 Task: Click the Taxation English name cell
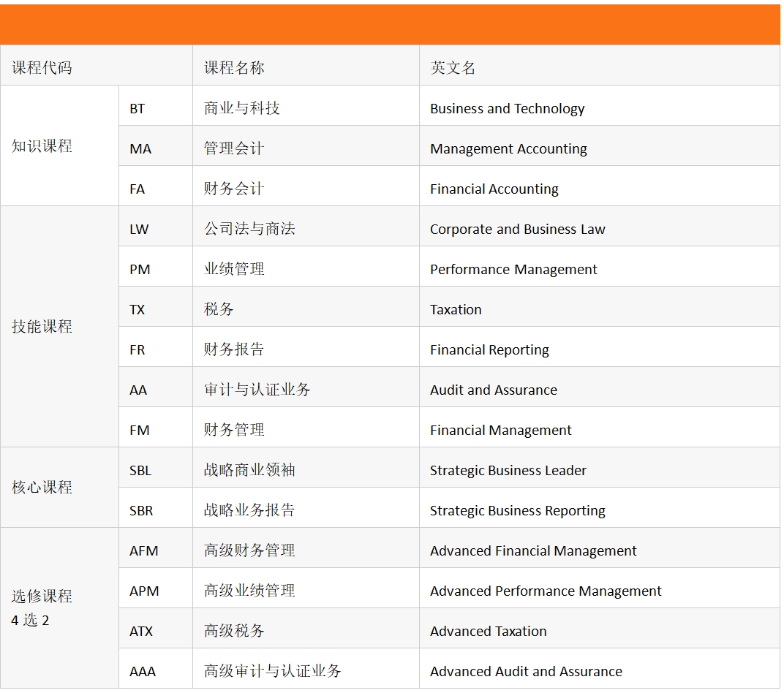click(x=456, y=309)
